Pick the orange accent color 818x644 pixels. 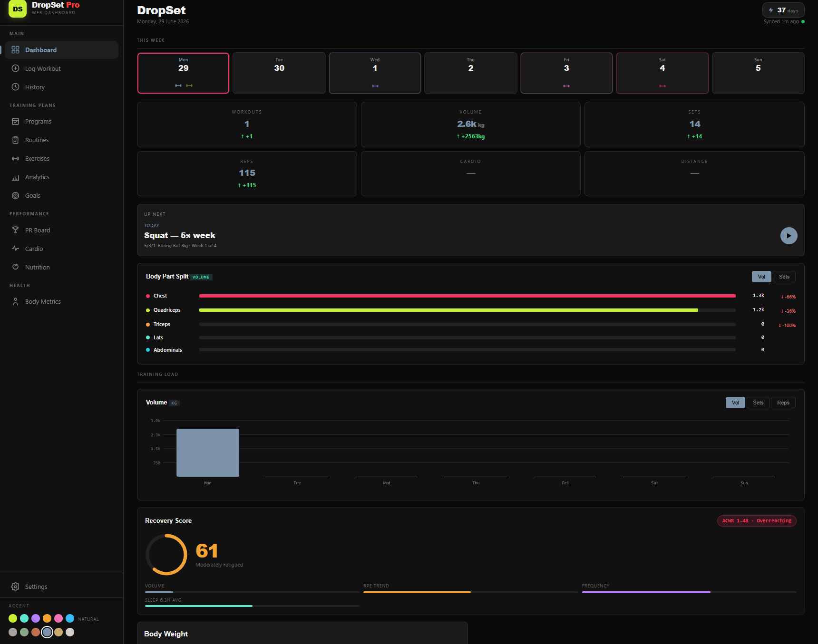[x=47, y=618]
